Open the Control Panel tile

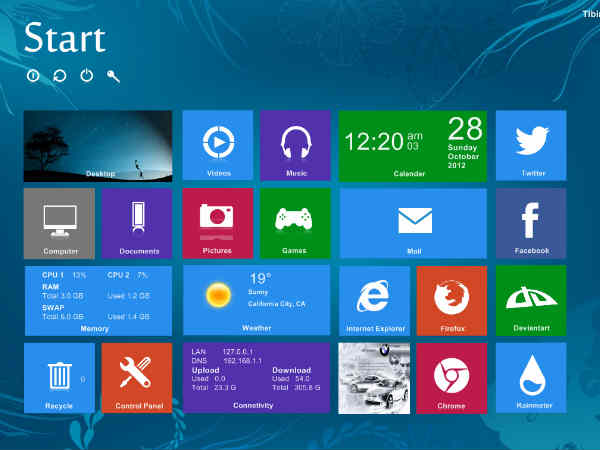point(137,378)
